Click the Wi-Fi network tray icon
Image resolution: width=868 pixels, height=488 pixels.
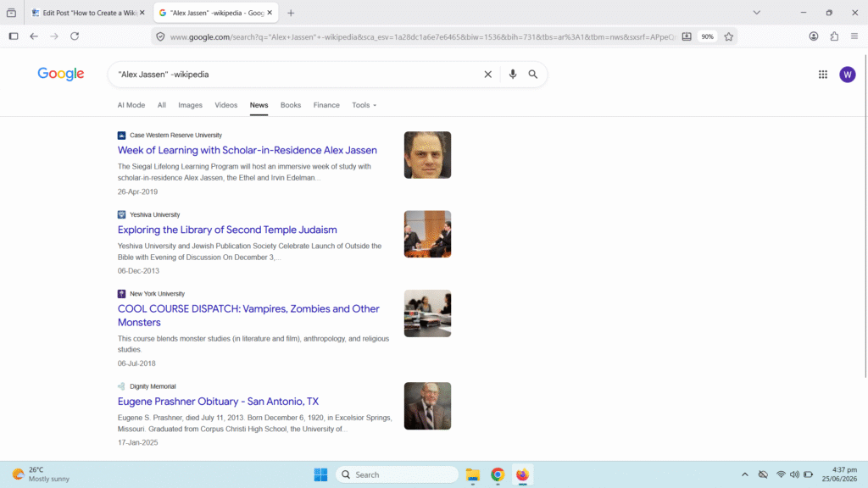pyautogui.click(x=781, y=474)
